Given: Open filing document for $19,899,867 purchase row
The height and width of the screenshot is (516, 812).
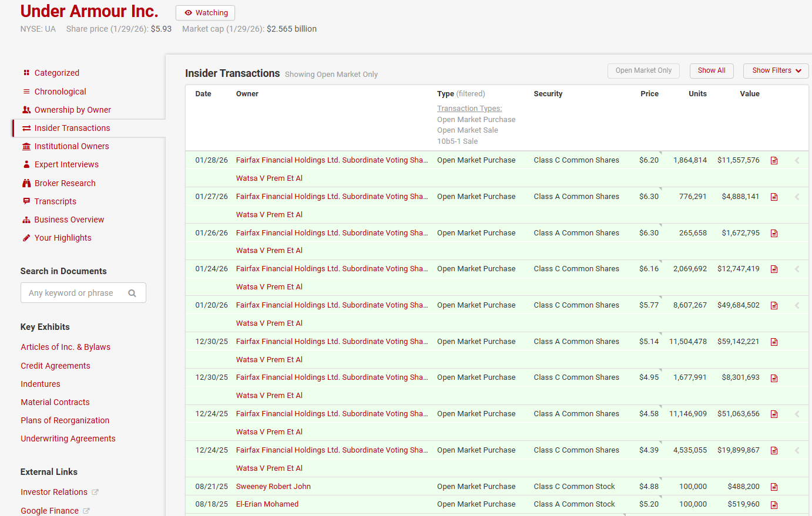Looking at the screenshot, I should (x=774, y=450).
